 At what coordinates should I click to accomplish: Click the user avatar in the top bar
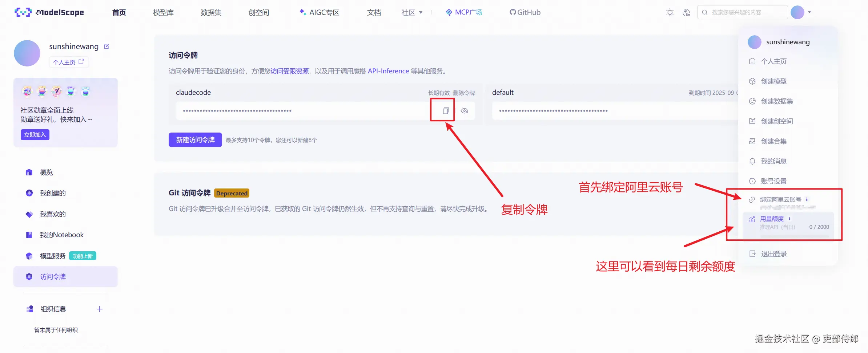797,12
